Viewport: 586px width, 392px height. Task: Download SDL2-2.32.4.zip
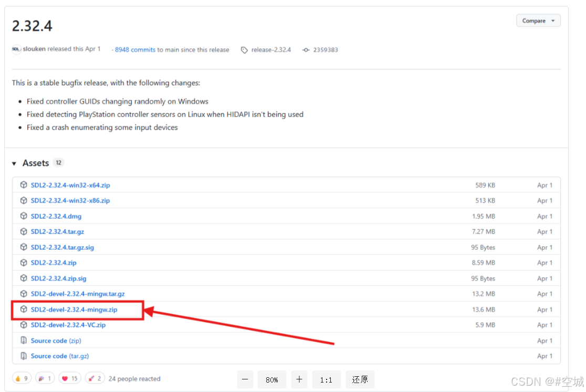[54, 263]
